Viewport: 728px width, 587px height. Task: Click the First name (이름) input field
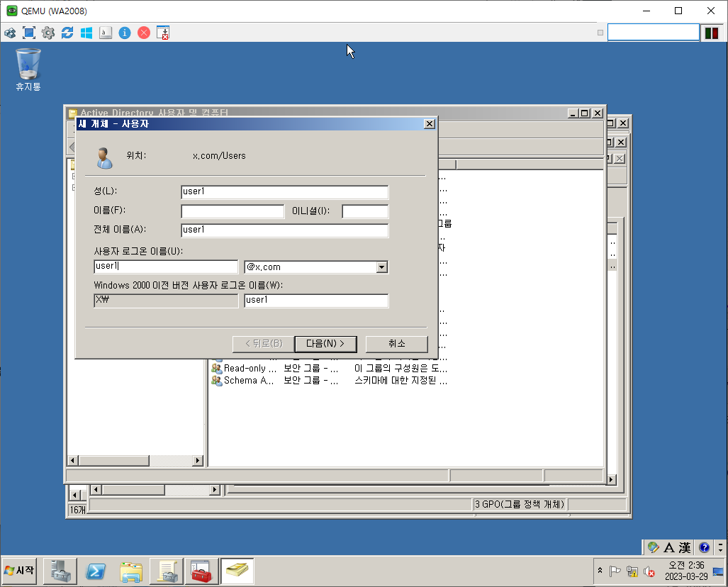(233, 211)
